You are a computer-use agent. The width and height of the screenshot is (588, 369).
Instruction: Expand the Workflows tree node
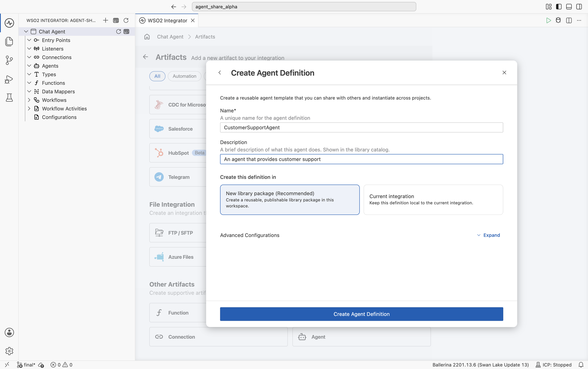tap(29, 100)
